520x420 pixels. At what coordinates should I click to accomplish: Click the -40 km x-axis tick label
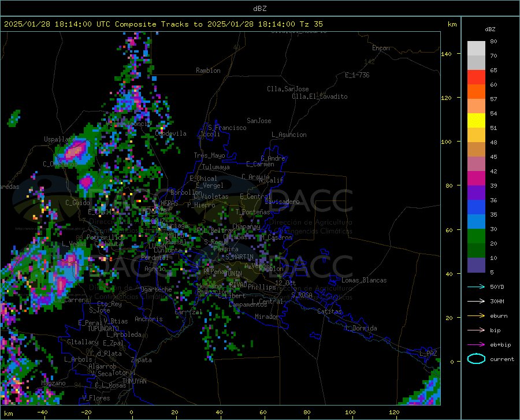pyautogui.click(x=42, y=412)
